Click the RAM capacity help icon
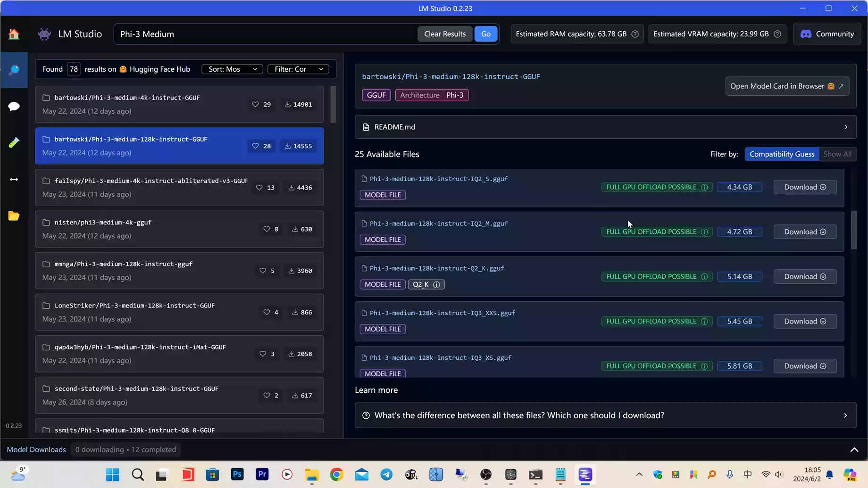Image resolution: width=868 pixels, height=488 pixels. coord(635,34)
